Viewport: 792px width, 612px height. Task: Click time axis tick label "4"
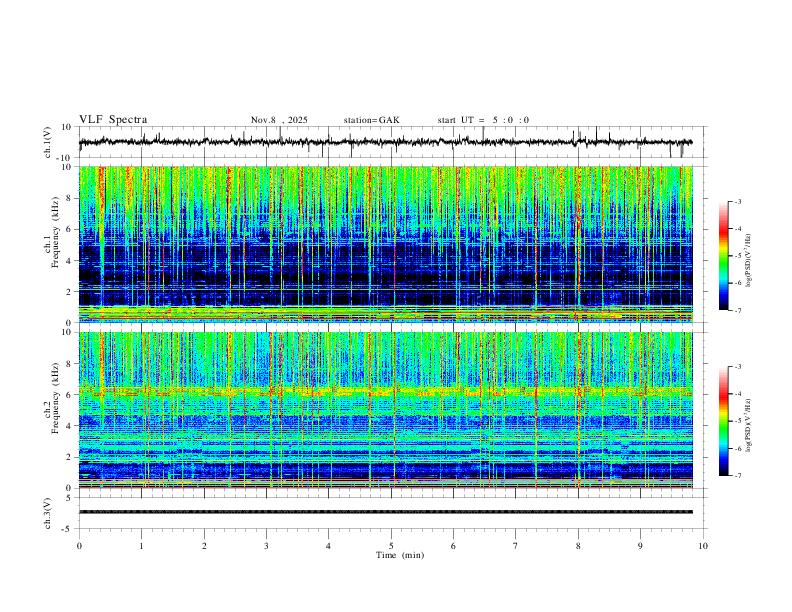click(x=328, y=546)
